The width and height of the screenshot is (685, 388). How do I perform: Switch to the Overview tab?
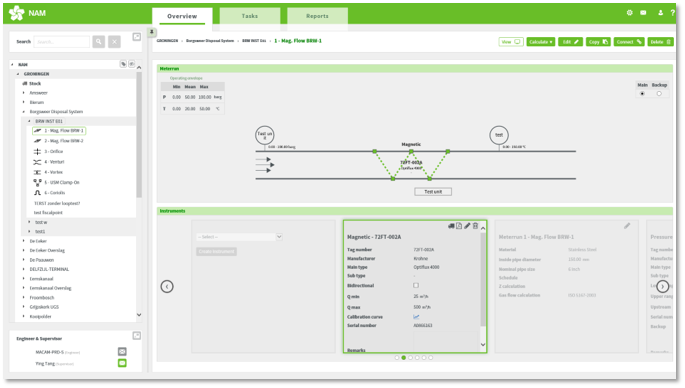pos(182,16)
